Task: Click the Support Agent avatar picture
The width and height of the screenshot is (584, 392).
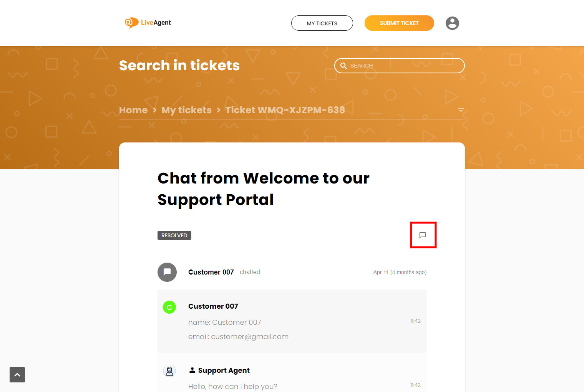Action: pos(169,370)
